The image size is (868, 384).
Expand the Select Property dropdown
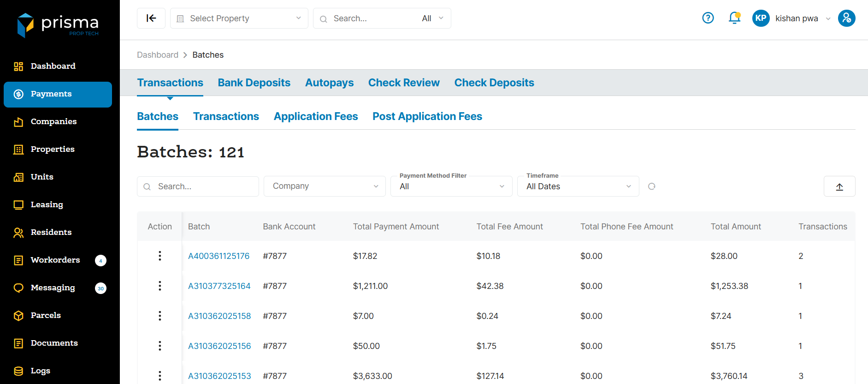pos(239,18)
